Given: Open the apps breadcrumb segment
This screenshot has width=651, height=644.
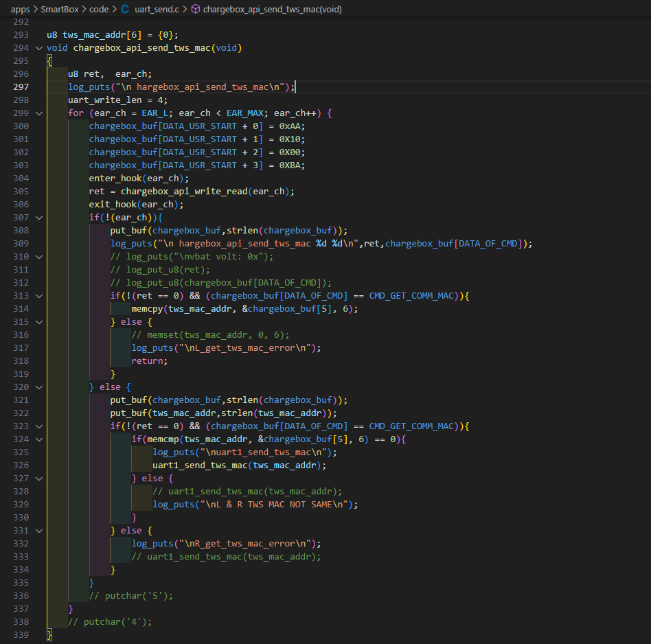Looking at the screenshot, I should pos(21,9).
